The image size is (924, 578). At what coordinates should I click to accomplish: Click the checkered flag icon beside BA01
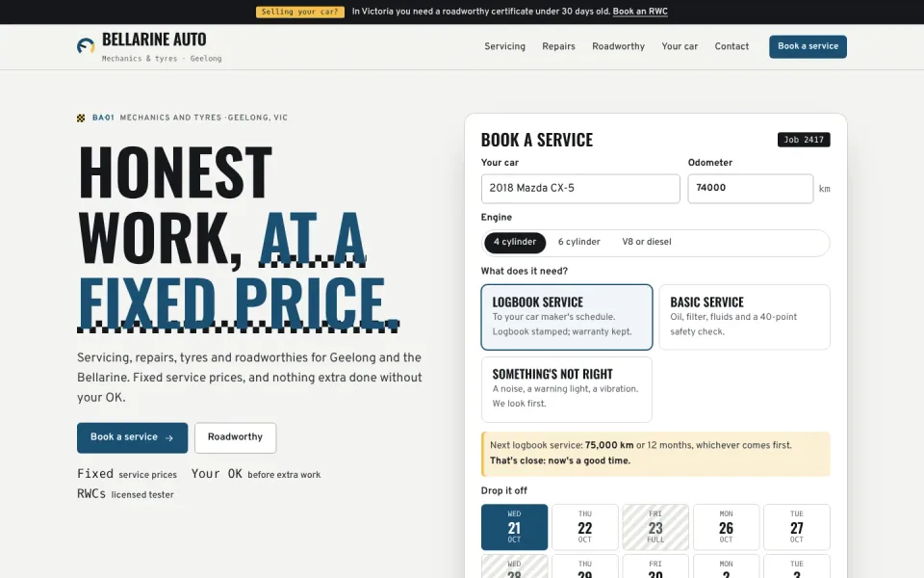[81, 118]
